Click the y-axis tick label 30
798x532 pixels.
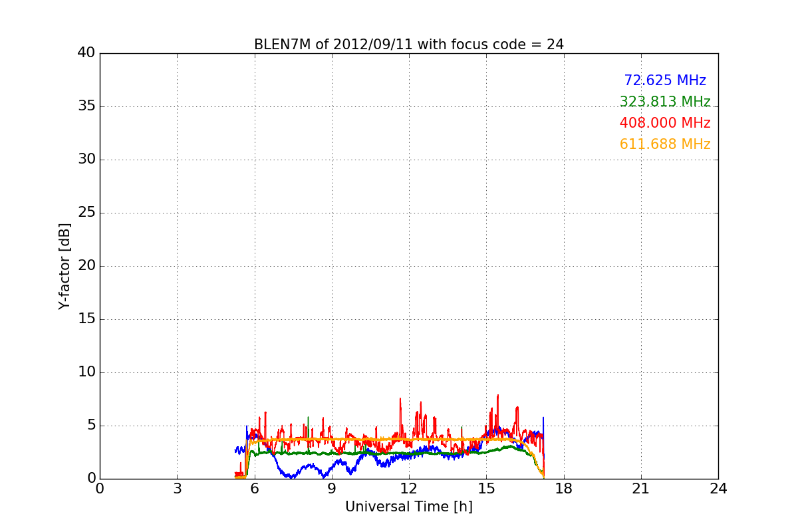point(86,160)
